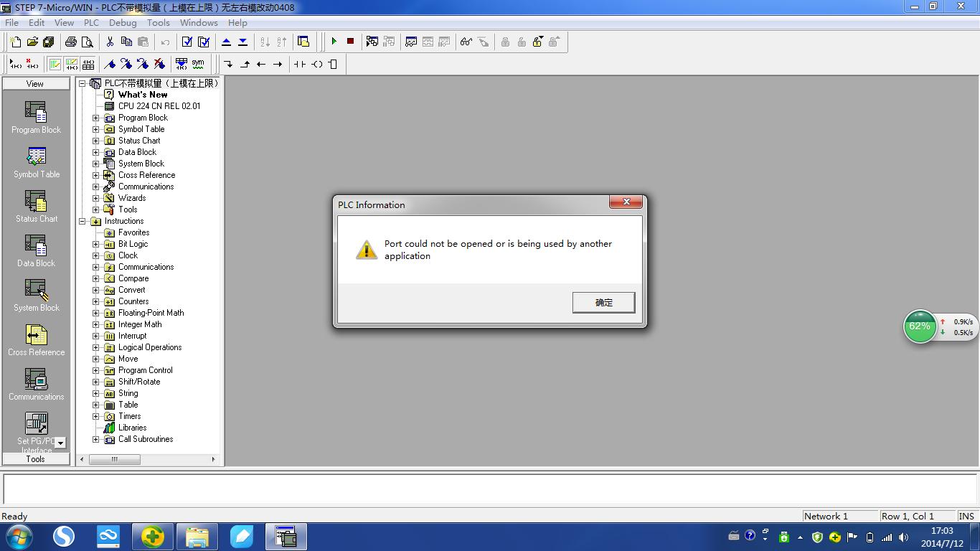Click the red STOP mode icon
The height and width of the screenshot is (551, 980).
tap(350, 42)
